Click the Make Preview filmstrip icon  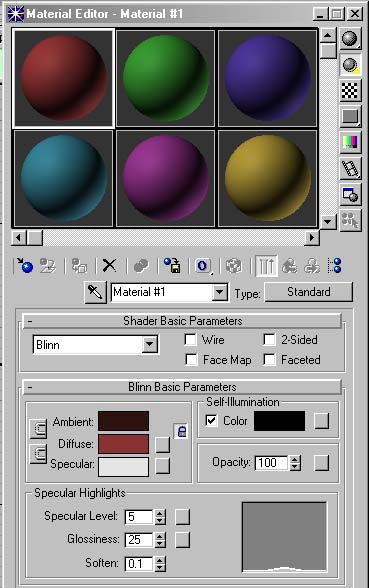pyautogui.click(x=350, y=168)
